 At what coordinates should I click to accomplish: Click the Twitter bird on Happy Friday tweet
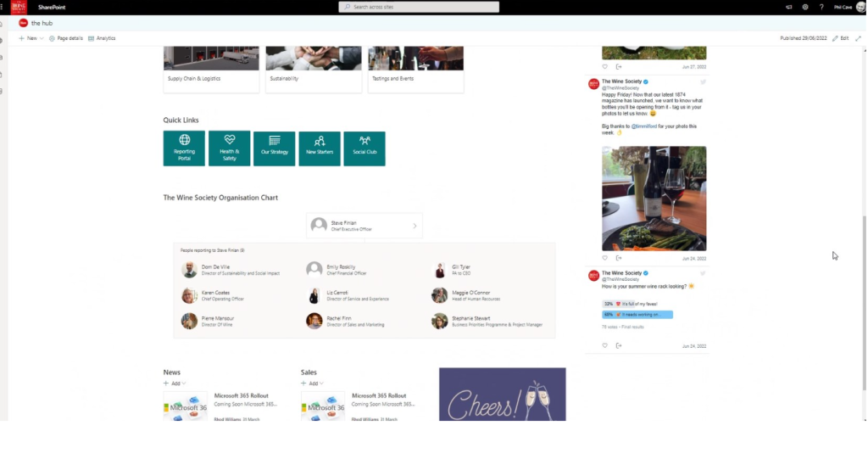(703, 82)
